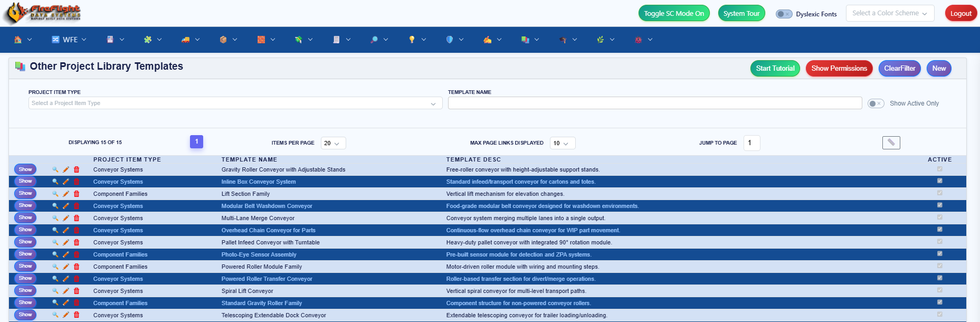Image resolution: width=980 pixels, height=322 pixels.
Task: Toggle Active checkbox for Standard Gravity Roller Family
Action: pos(939,302)
